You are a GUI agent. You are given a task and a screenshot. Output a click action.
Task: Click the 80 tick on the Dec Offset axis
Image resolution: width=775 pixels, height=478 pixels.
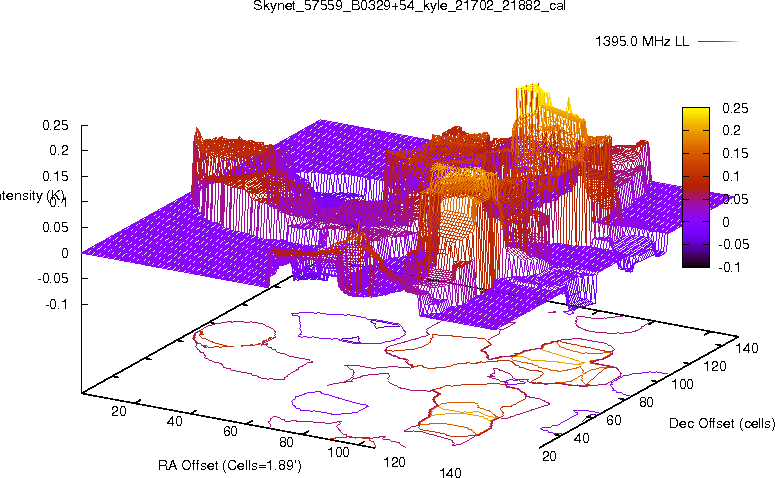pyautogui.click(x=646, y=402)
